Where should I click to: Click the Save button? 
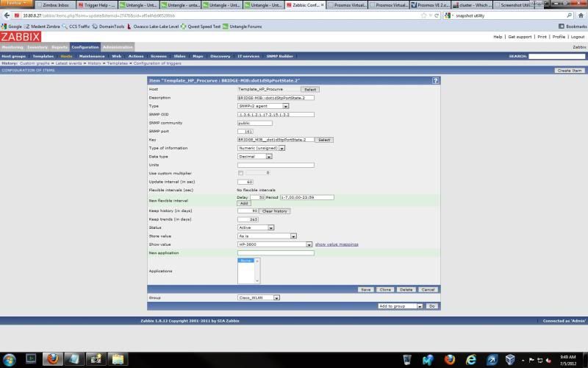coord(365,289)
